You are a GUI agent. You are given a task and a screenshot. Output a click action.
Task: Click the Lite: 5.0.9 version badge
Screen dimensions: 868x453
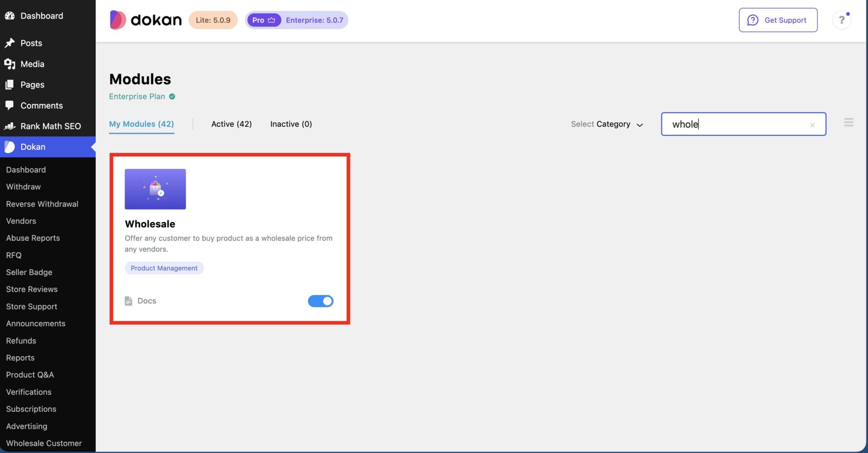pos(213,20)
